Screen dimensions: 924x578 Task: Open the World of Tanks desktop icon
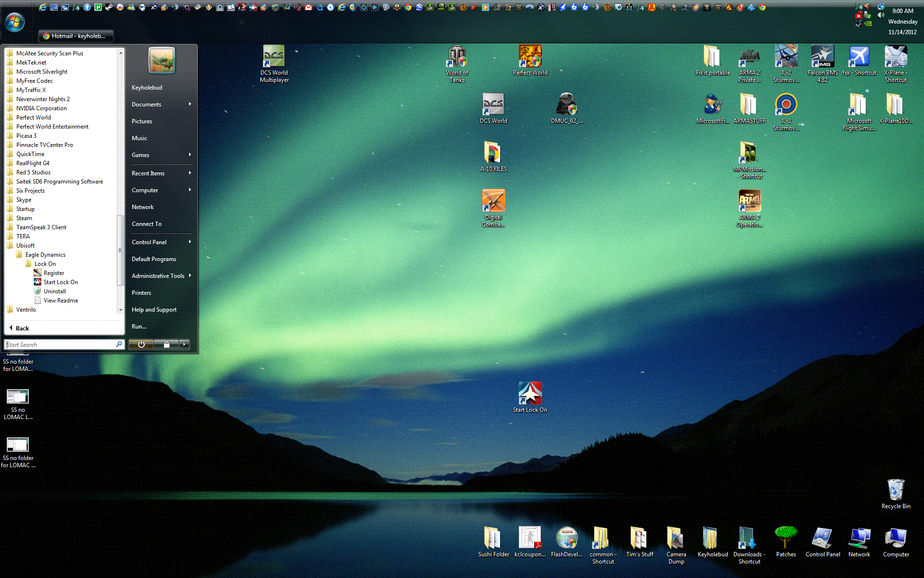click(x=457, y=64)
